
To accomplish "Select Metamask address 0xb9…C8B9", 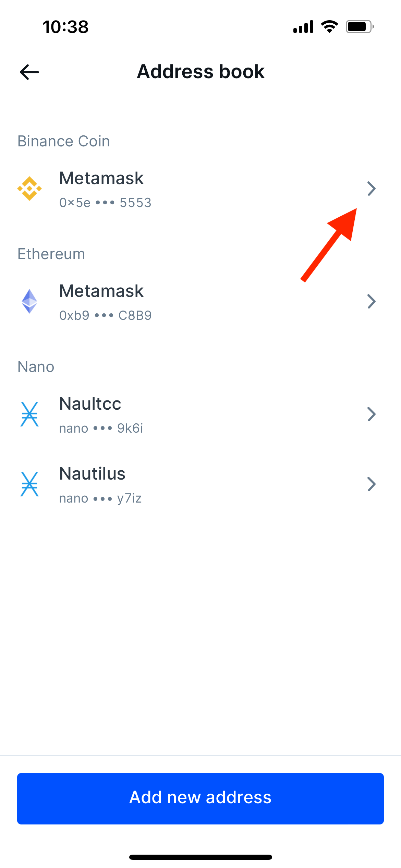I will click(x=200, y=302).
